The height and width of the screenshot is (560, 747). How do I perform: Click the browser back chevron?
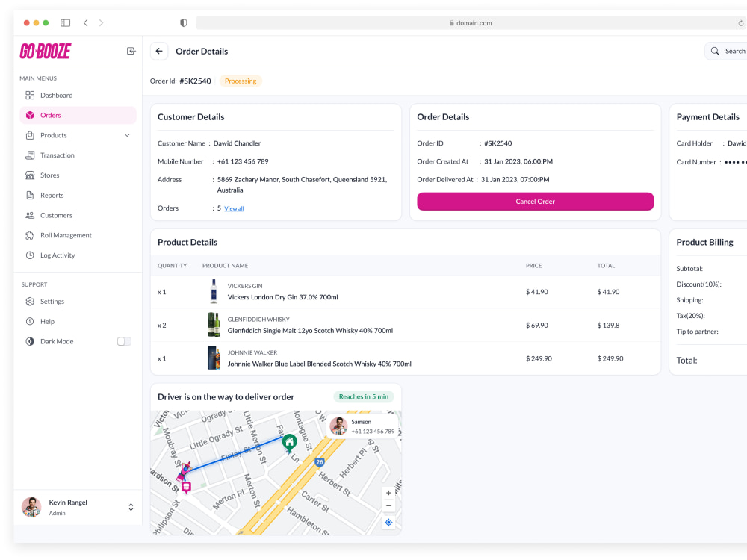tap(86, 23)
